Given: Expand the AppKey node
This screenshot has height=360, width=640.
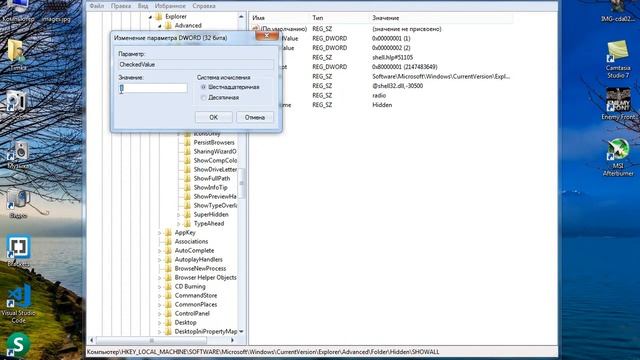Looking at the screenshot, I should [x=160, y=232].
